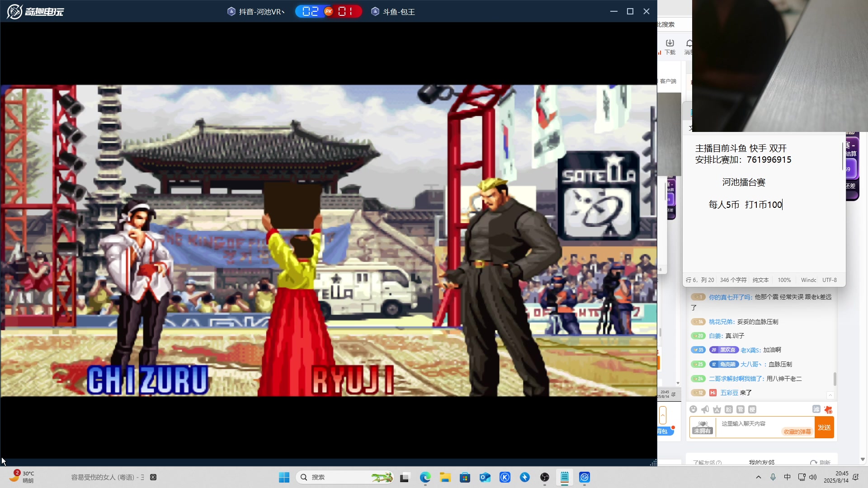Select player 斗鱼-包王 in header
Image resolution: width=868 pixels, height=488 pixels.
(393, 12)
